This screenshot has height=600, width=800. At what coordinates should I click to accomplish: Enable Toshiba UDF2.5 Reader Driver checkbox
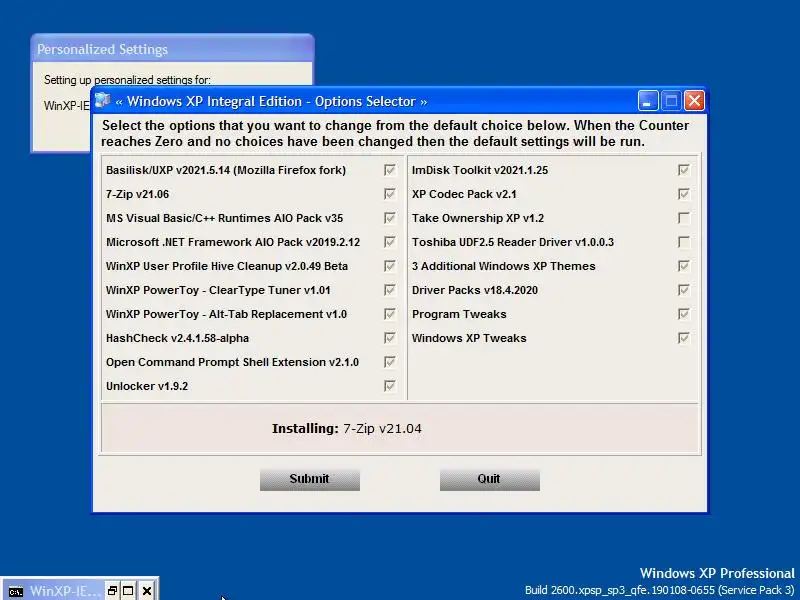click(684, 242)
